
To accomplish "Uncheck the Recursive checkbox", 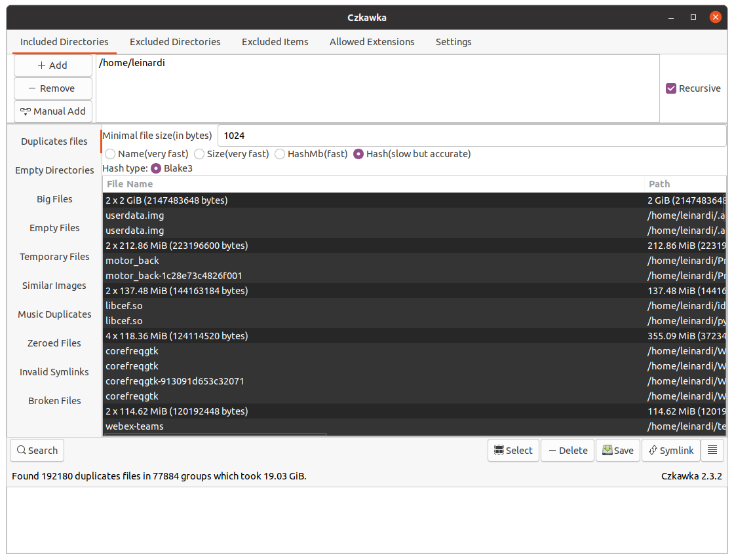I will (671, 88).
